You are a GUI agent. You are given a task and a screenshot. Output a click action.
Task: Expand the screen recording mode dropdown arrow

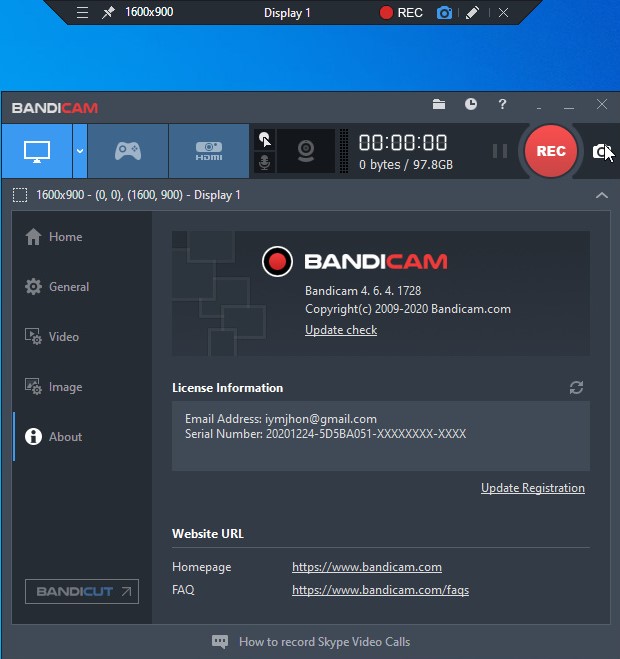80,151
